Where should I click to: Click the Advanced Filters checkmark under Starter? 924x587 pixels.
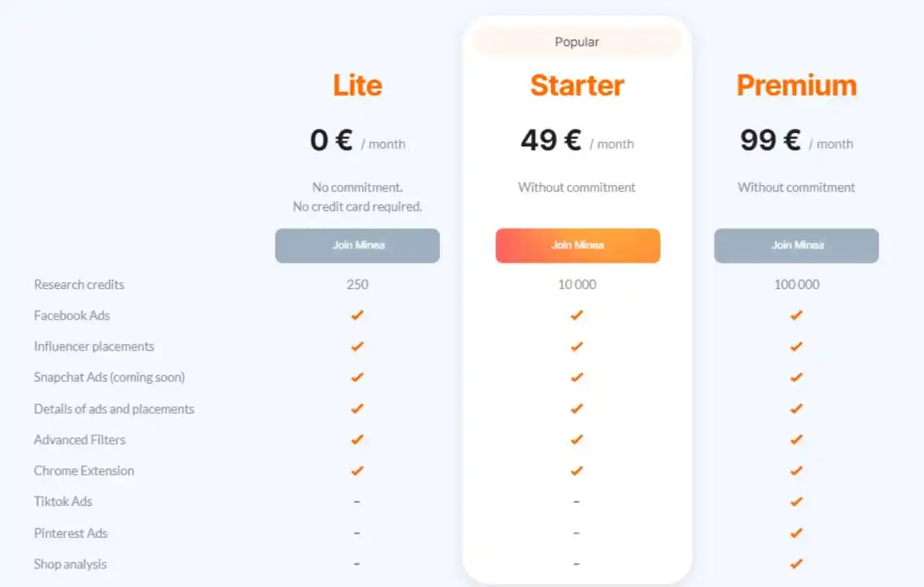tap(576, 440)
